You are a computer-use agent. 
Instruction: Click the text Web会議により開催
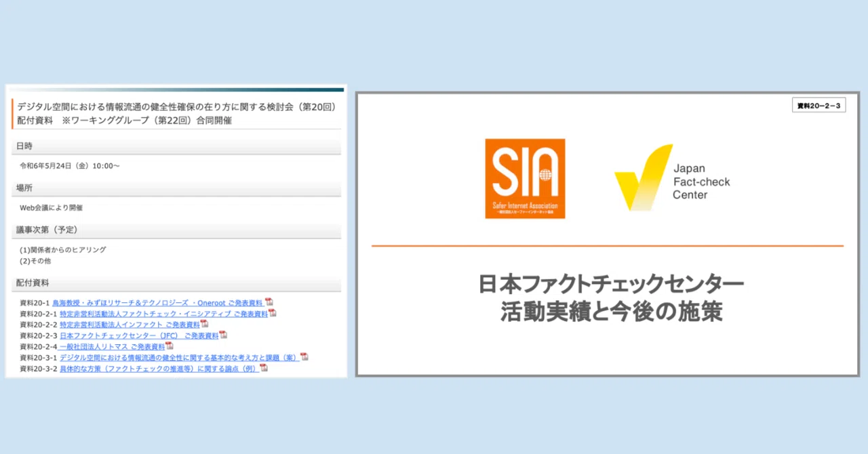tap(52, 207)
